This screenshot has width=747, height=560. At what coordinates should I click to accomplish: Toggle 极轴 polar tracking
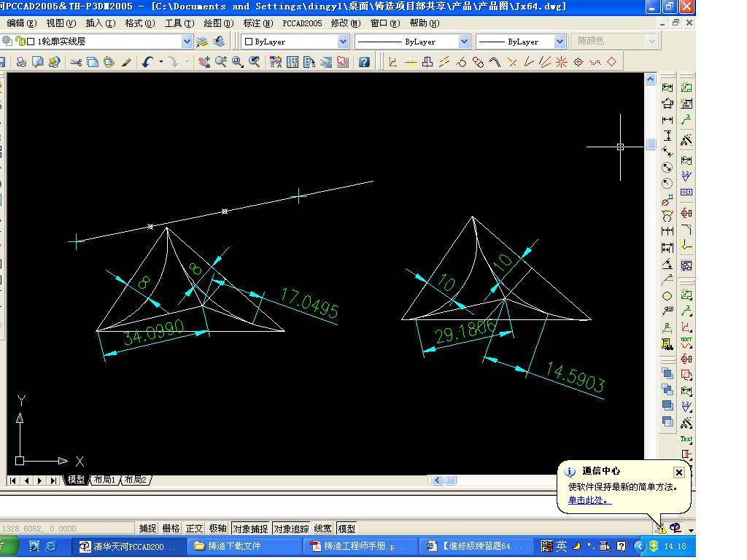[217, 529]
